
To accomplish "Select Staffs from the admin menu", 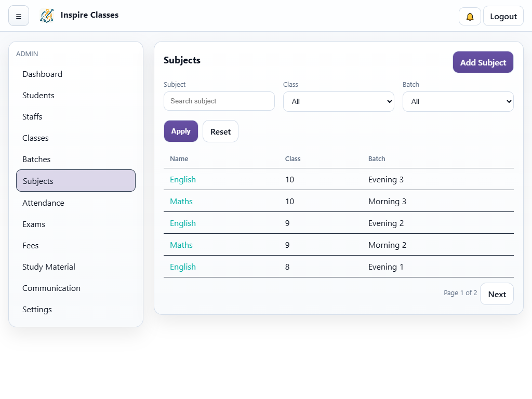I will [32, 116].
